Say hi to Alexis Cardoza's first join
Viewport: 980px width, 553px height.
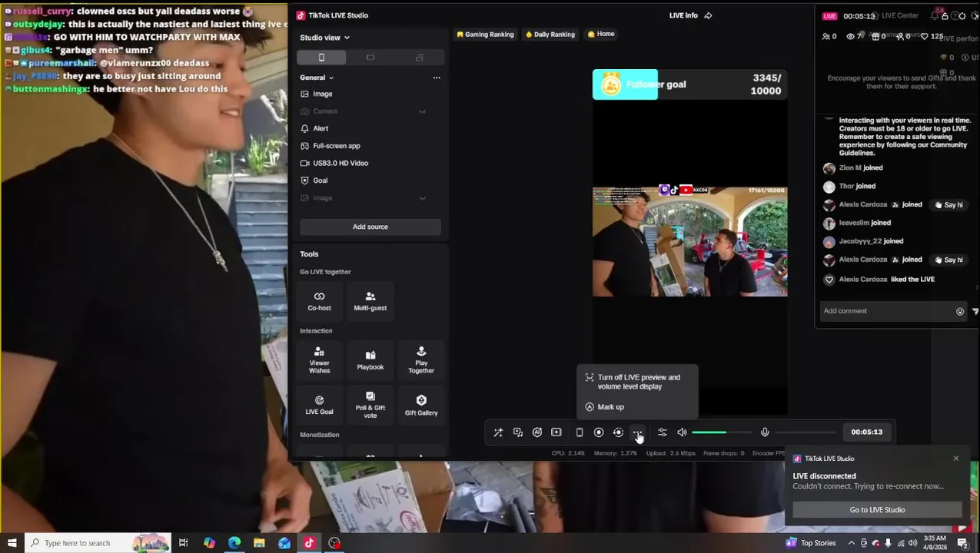[948, 205]
